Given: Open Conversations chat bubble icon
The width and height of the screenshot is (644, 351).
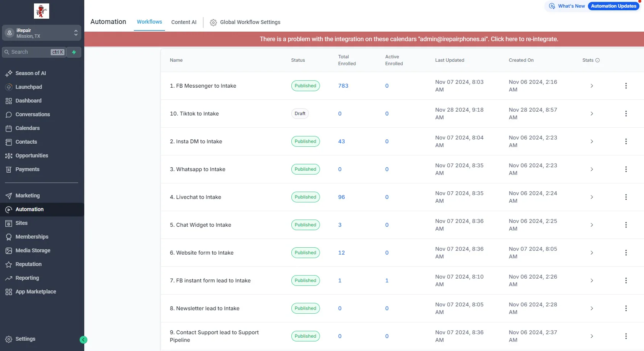Looking at the screenshot, I should coord(9,114).
